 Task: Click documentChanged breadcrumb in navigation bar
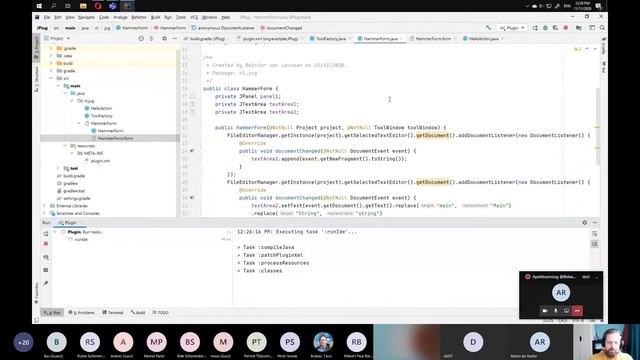282,28
